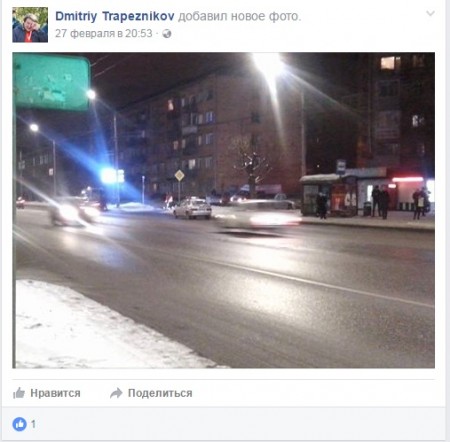This screenshot has width=450, height=442.
Task: Open Dmitriy Trapeznikov's profile picture thumbnail
Action: (30, 25)
